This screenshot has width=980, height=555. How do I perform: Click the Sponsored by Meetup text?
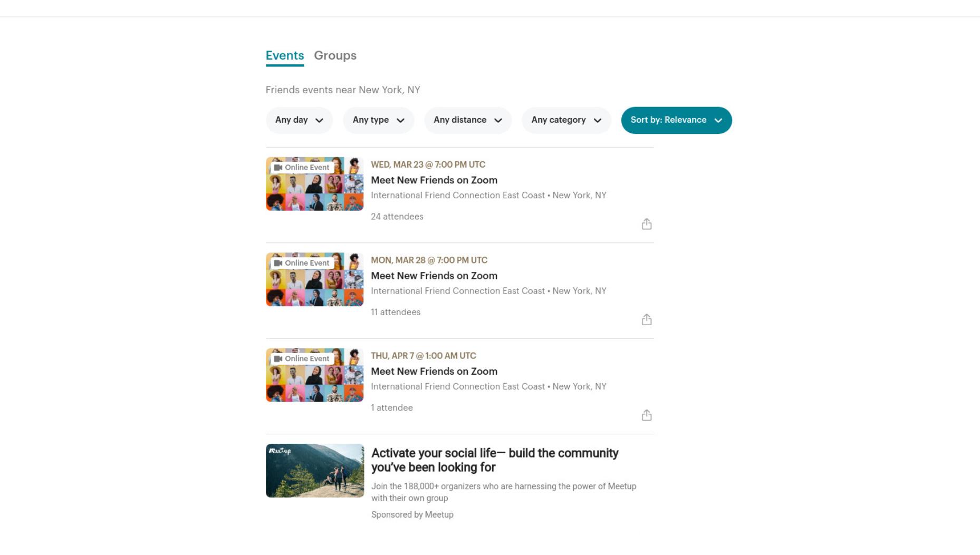(412, 514)
